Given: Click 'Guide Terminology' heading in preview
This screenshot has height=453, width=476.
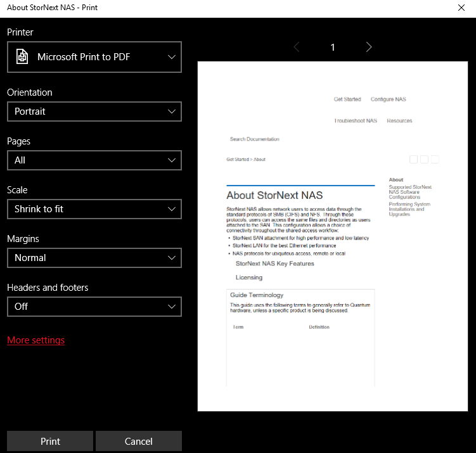Looking at the screenshot, I should coord(257,295).
